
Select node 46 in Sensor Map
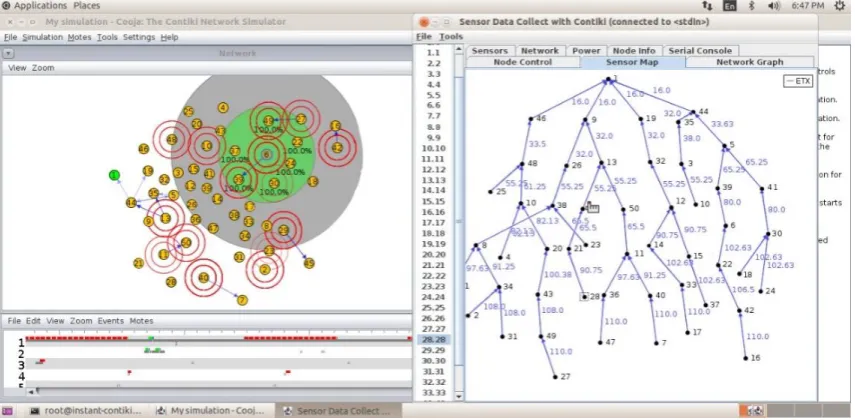(x=531, y=118)
